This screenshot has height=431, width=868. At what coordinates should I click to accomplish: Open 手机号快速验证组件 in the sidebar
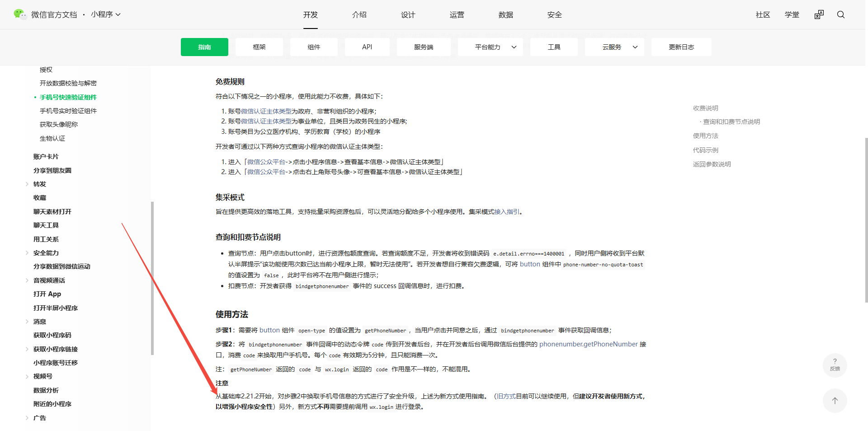tap(68, 97)
